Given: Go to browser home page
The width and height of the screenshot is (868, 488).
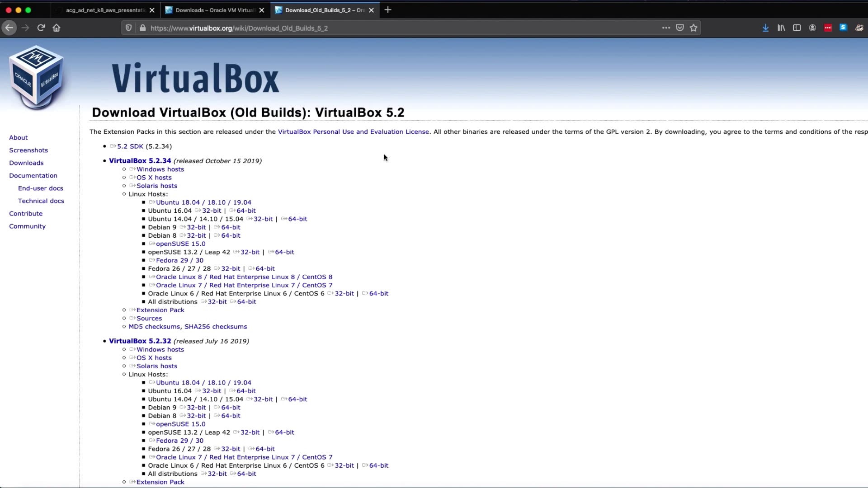Looking at the screenshot, I should pyautogui.click(x=57, y=28).
